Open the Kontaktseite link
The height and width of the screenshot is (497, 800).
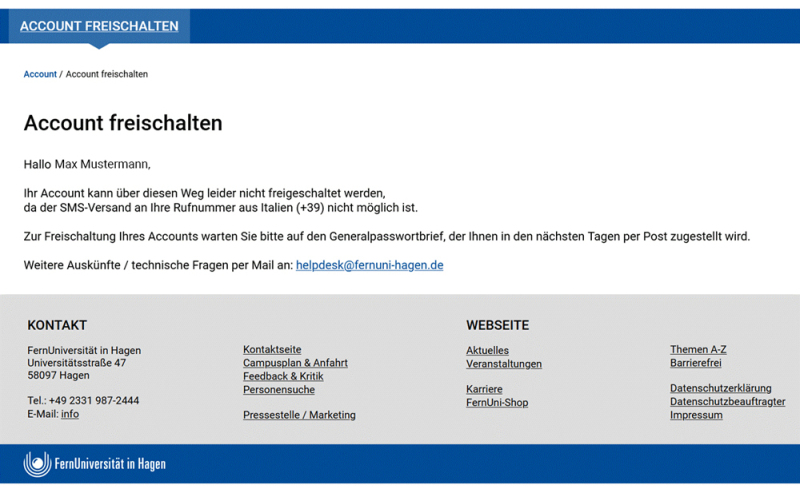(272, 350)
